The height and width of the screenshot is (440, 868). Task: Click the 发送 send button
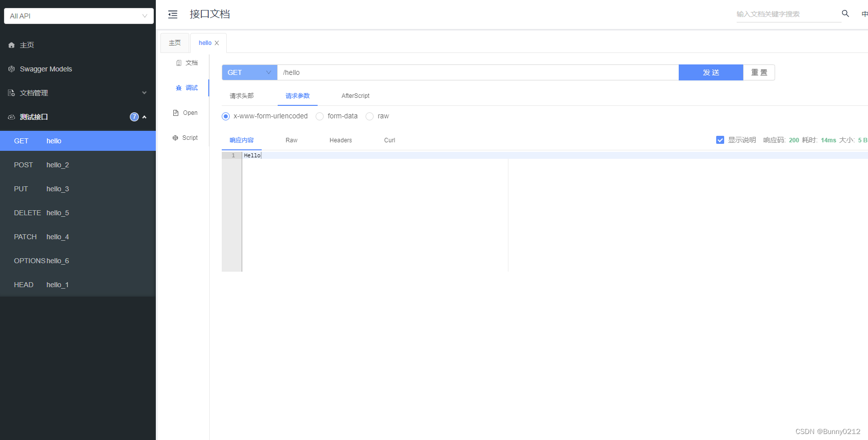coord(711,72)
